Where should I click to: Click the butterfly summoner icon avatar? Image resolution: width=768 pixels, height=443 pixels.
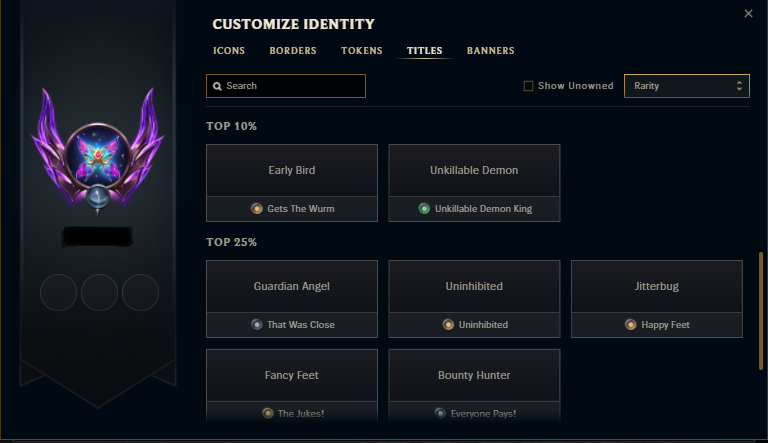point(97,156)
